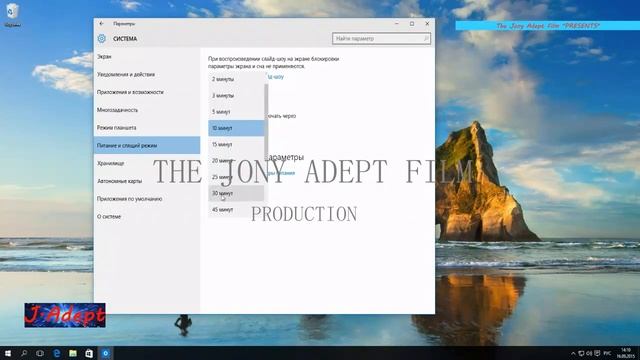Viewport: 640px width, 360px height.
Task: Open the taskbar clock and date
Action: 625,353
